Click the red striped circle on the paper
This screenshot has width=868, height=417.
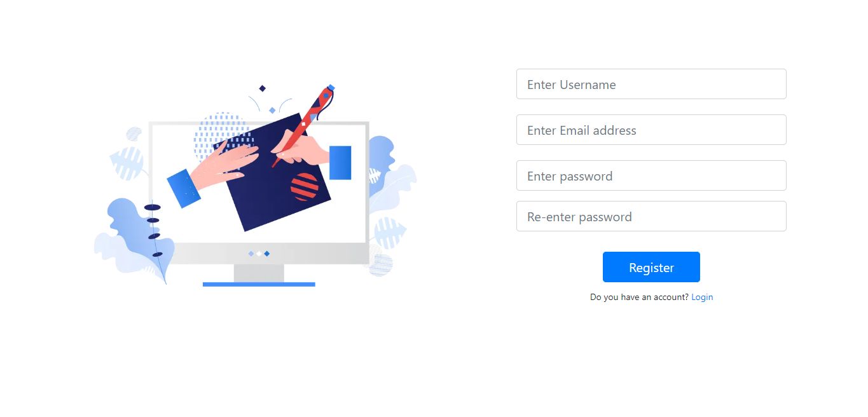pyautogui.click(x=304, y=187)
